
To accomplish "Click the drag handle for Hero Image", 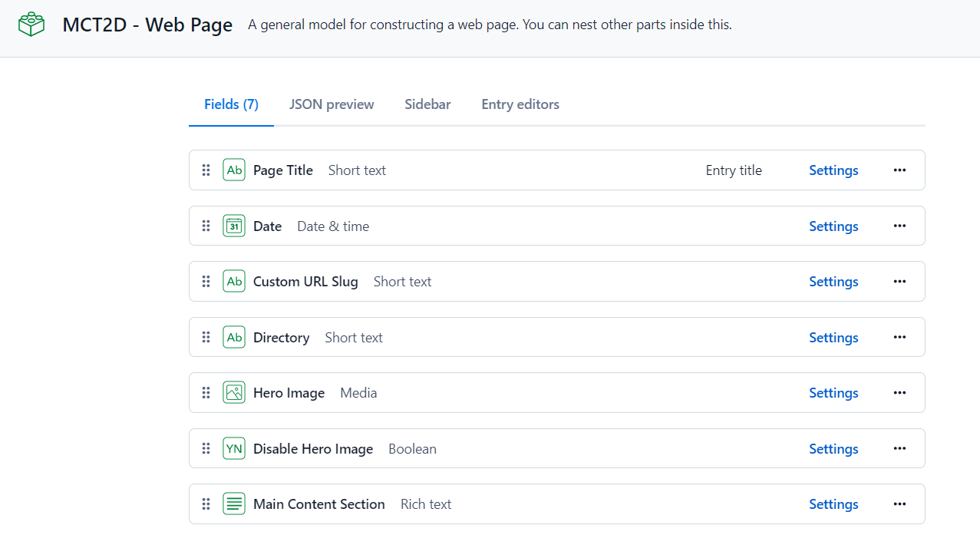I will coord(206,393).
